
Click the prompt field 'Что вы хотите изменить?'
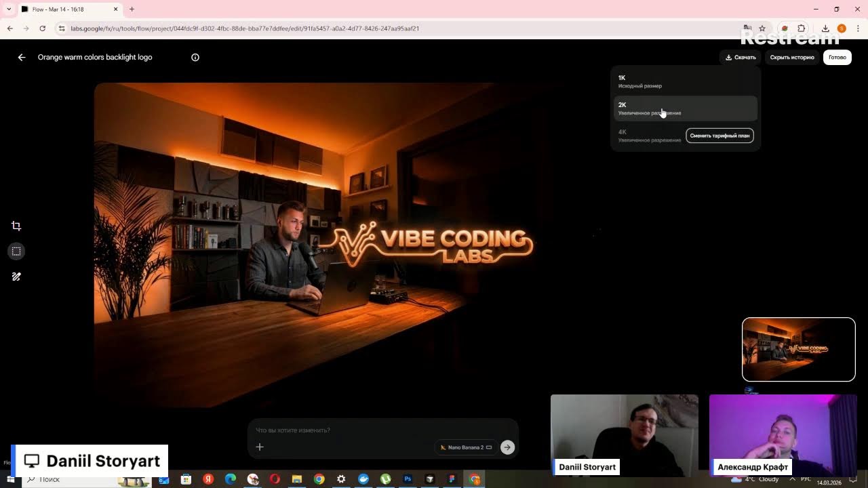coord(383,430)
